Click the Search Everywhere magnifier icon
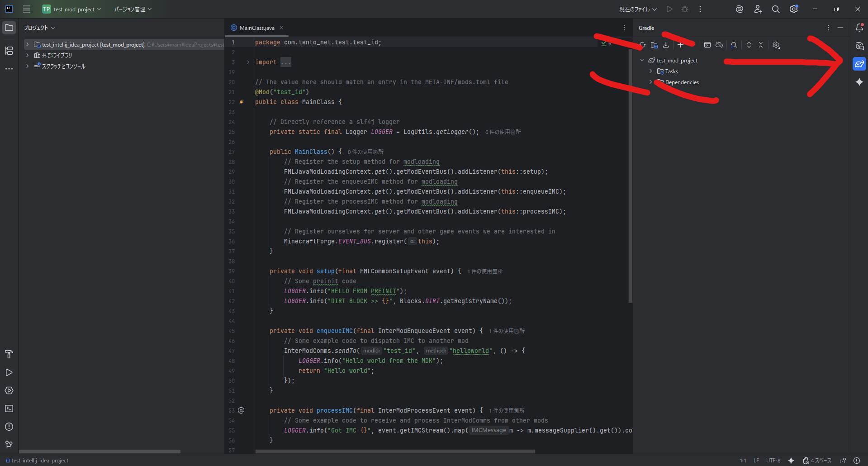Image resolution: width=868 pixels, height=466 pixels. click(x=776, y=10)
